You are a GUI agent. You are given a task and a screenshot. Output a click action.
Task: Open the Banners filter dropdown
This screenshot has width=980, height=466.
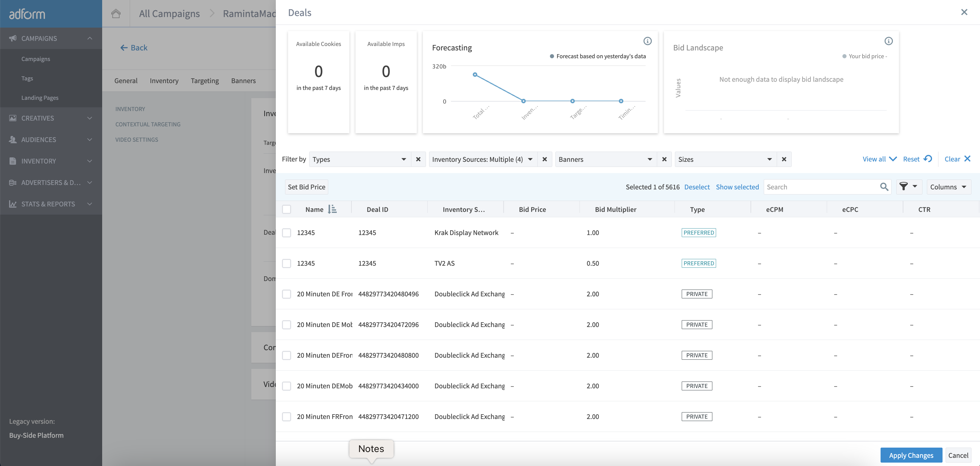(x=606, y=159)
